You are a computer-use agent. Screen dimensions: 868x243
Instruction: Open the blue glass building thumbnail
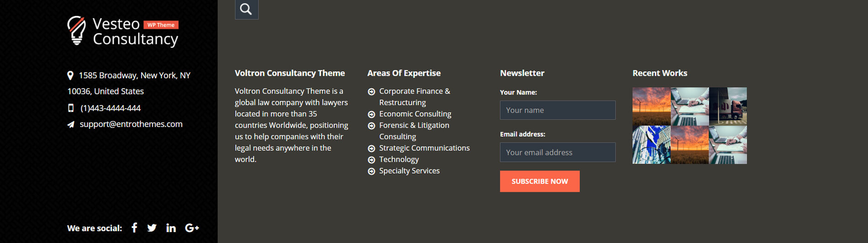pyautogui.click(x=651, y=145)
